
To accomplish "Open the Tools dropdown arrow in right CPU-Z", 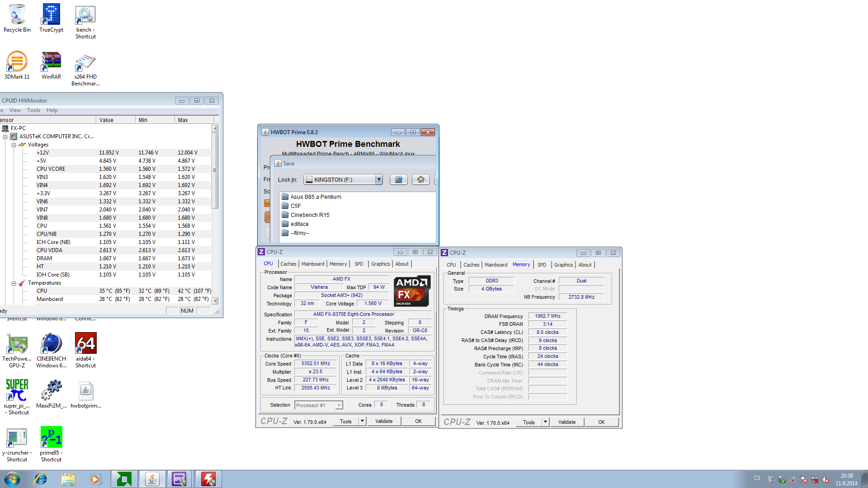I will coord(545,422).
